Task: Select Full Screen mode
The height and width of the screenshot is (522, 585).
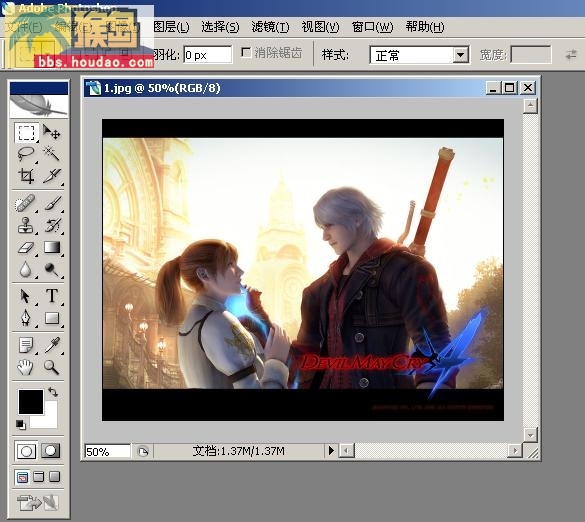Action: pyautogui.click(x=54, y=476)
